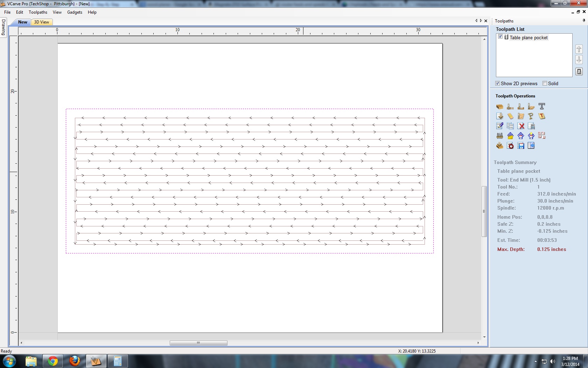The width and height of the screenshot is (588, 368).
Task: Click the Est. Time value 00:03:53
Action: (547, 240)
